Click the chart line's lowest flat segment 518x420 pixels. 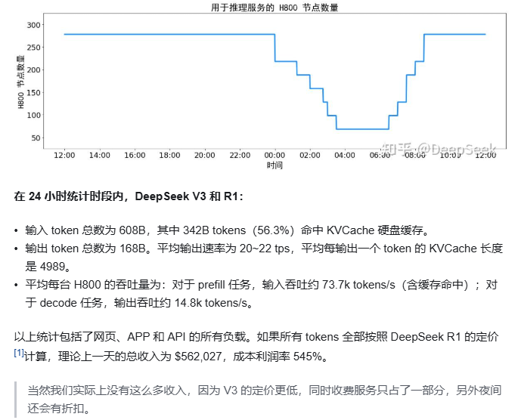[361, 129]
